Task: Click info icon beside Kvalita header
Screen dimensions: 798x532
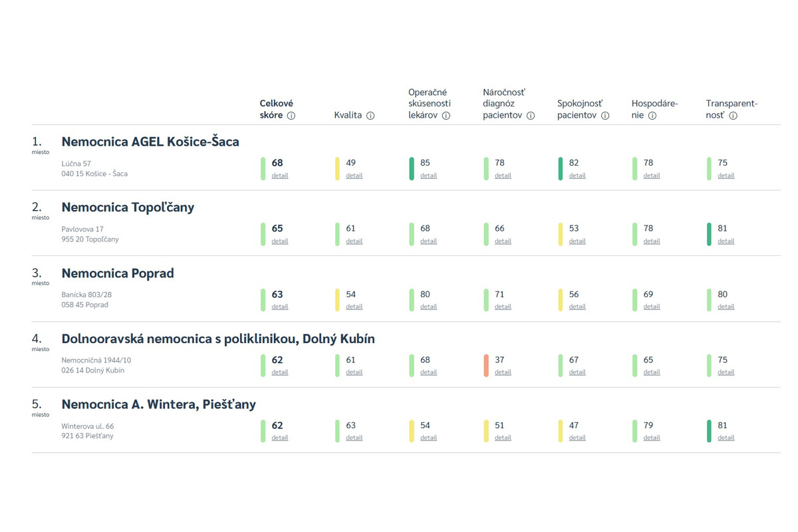Action: tap(370, 116)
